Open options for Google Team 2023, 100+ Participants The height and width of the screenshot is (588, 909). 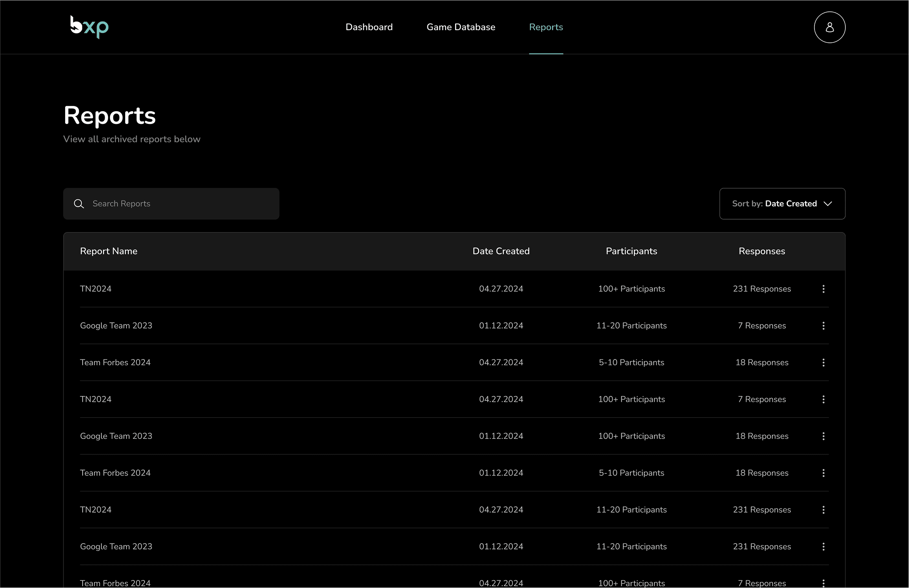click(x=823, y=436)
